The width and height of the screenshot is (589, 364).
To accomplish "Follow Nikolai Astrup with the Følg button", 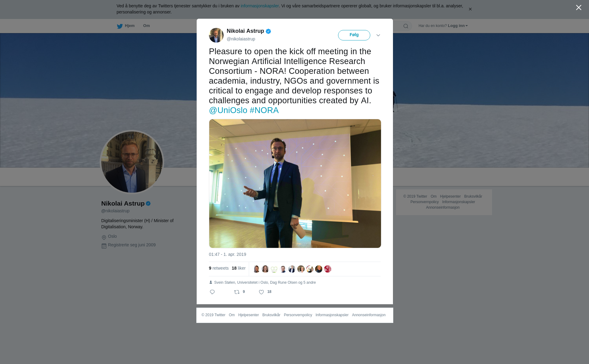I will pos(354,35).
